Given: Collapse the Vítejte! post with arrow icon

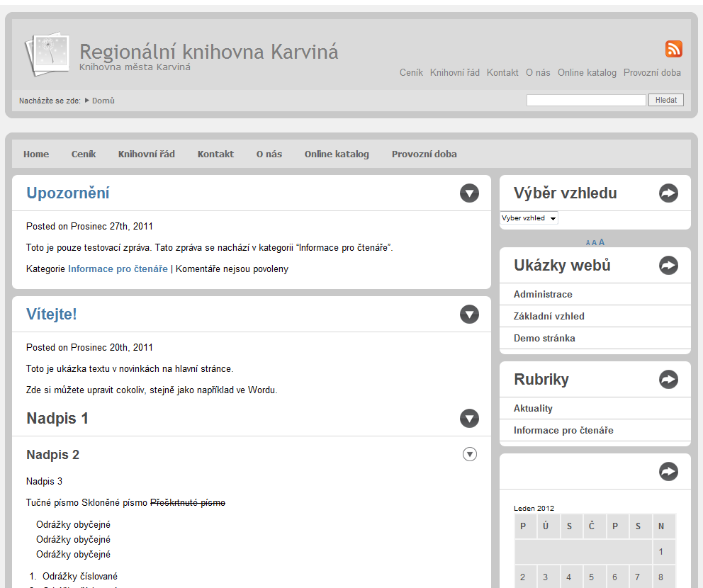Looking at the screenshot, I should coord(469,314).
